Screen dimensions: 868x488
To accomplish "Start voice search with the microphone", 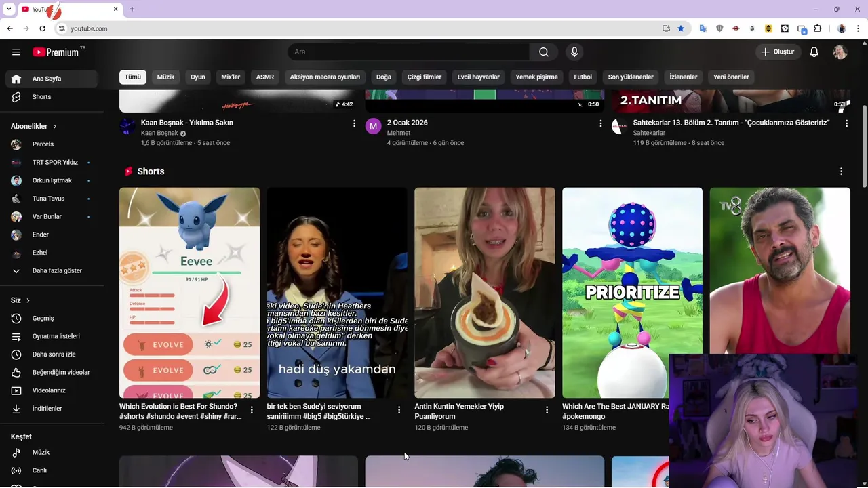I will [x=574, y=52].
